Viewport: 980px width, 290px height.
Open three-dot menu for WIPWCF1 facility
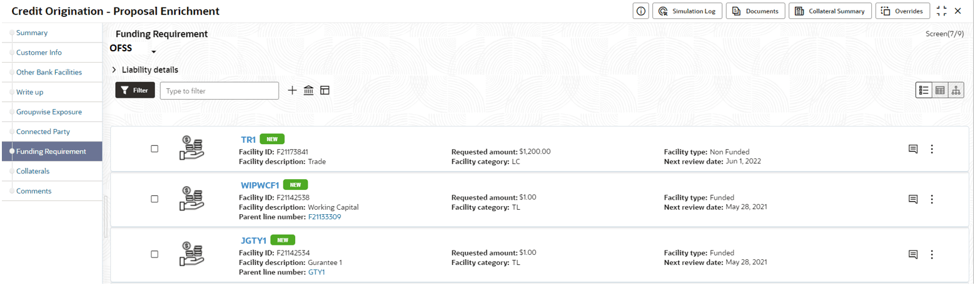pyautogui.click(x=931, y=199)
